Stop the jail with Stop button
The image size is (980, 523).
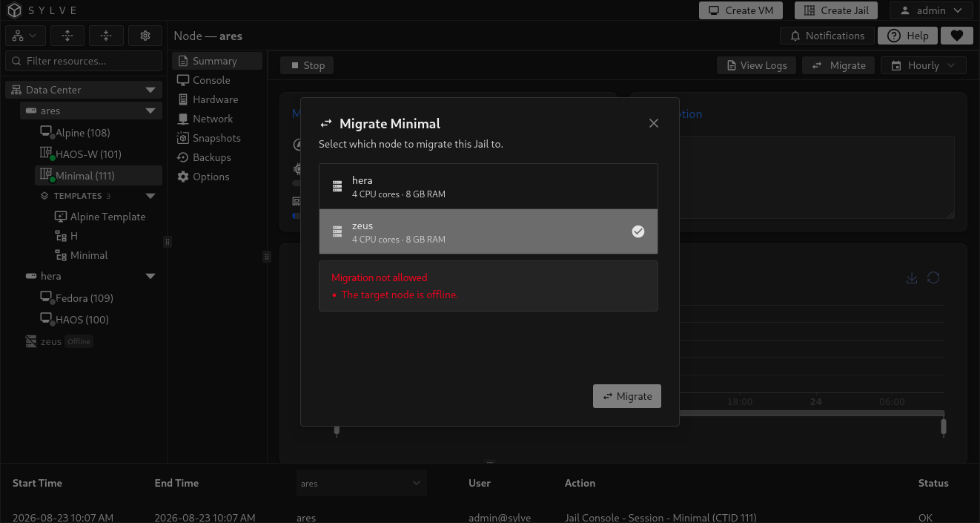(x=307, y=65)
